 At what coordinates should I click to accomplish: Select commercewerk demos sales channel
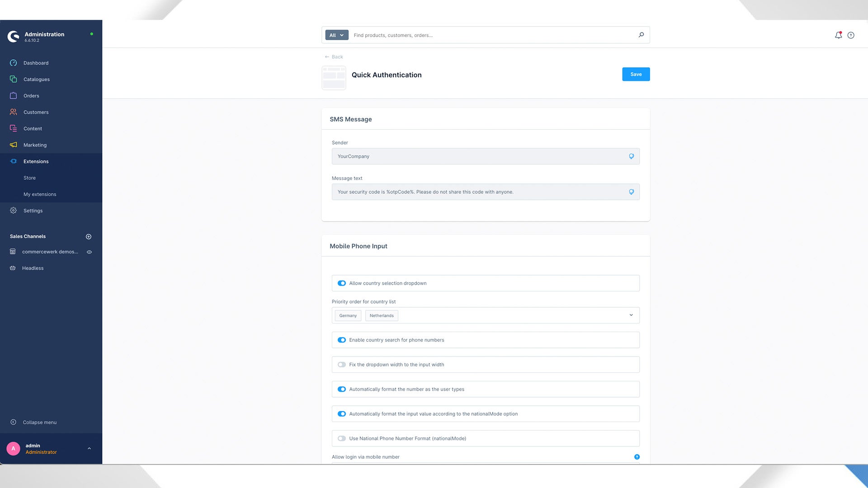point(50,252)
